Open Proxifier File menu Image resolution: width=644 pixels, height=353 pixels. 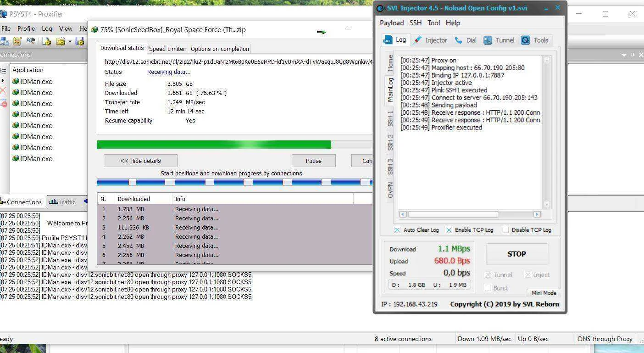6,28
